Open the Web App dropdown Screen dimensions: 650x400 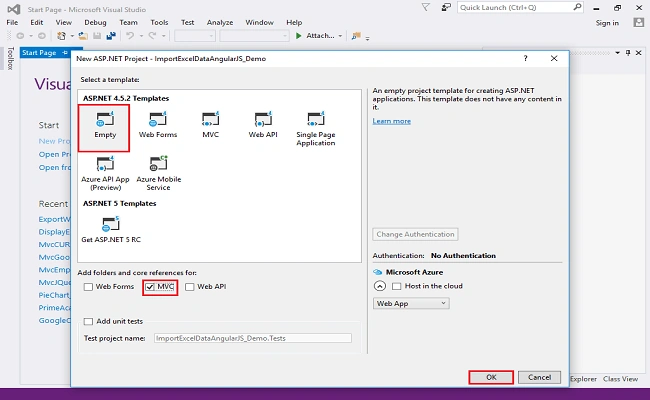(x=411, y=303)
